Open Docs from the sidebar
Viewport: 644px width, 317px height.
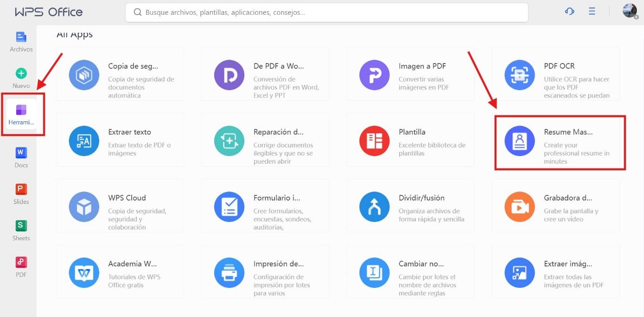coord(21,158)
